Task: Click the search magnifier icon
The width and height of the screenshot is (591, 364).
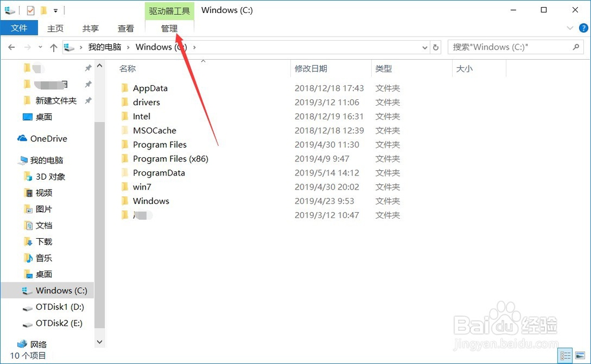Action: tap(576, 47)
